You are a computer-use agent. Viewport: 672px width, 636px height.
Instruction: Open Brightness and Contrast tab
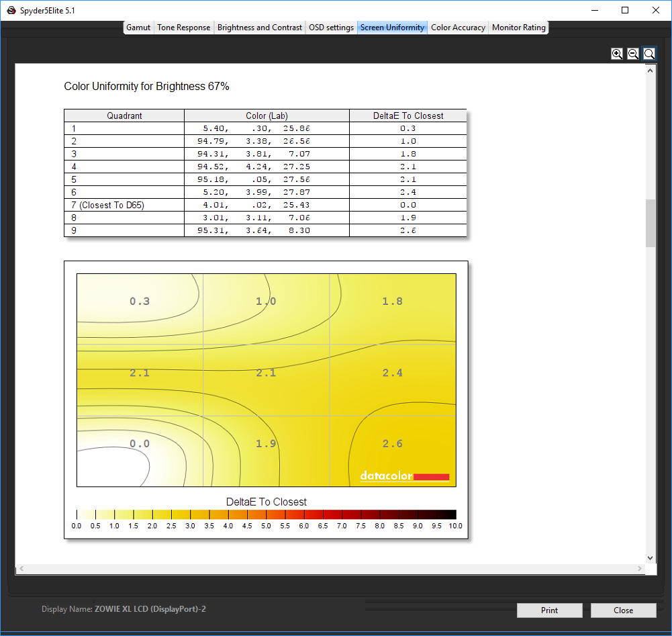[259, 28]
